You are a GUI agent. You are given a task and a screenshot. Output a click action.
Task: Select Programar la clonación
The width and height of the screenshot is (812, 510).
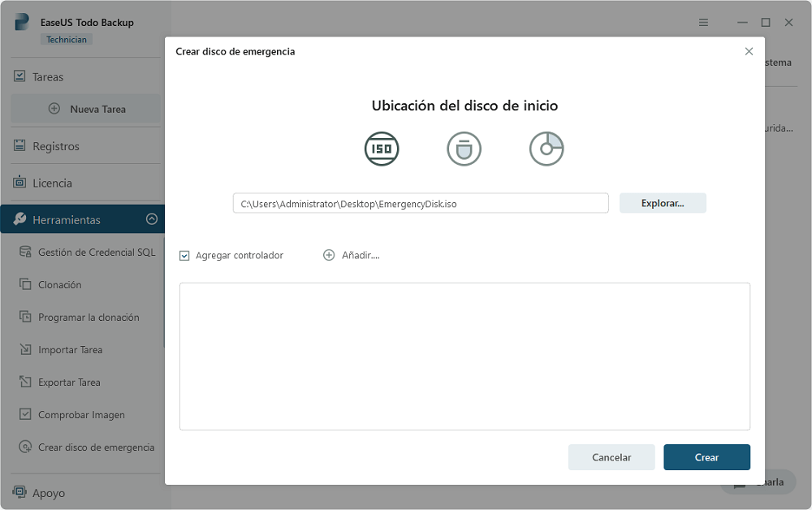[x=89, y=318]
